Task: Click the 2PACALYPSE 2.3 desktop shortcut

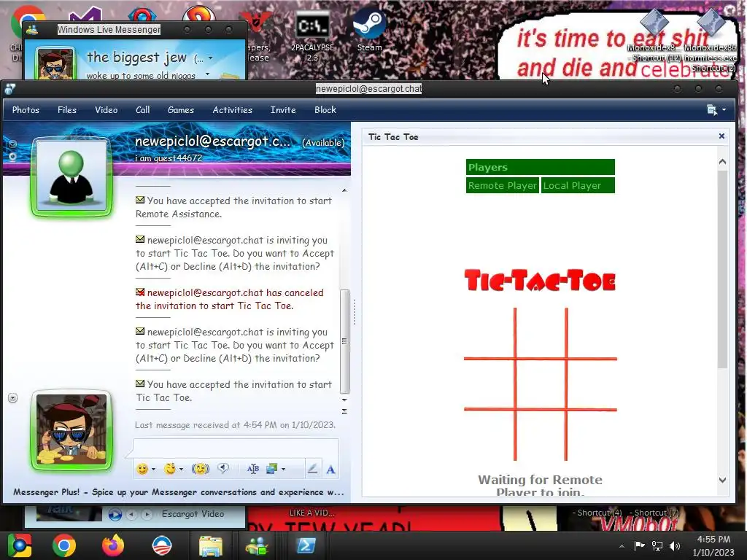Action: pos(312,36)
